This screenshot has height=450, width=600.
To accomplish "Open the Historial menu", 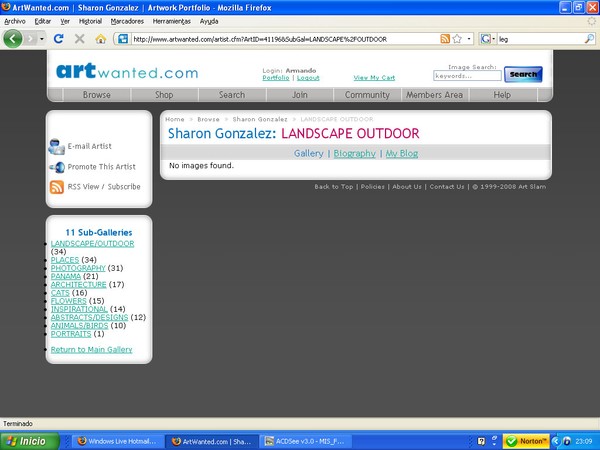I will click(90, 21).
